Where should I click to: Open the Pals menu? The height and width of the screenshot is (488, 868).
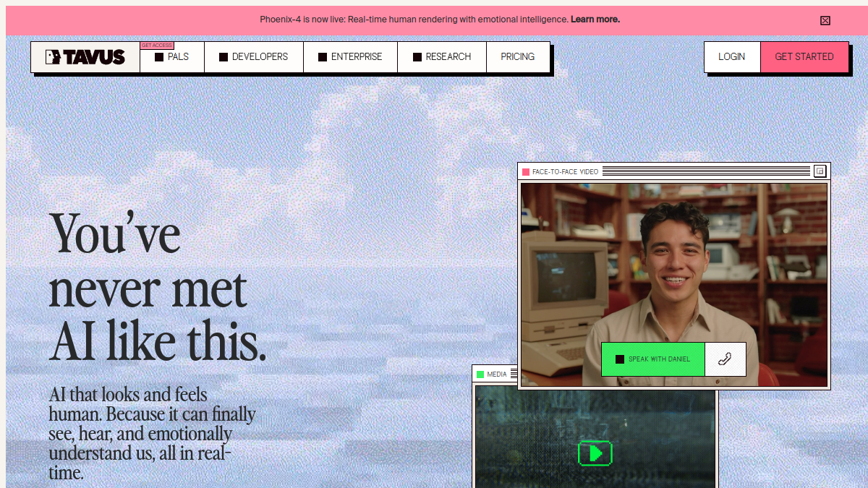coord(172,57)
